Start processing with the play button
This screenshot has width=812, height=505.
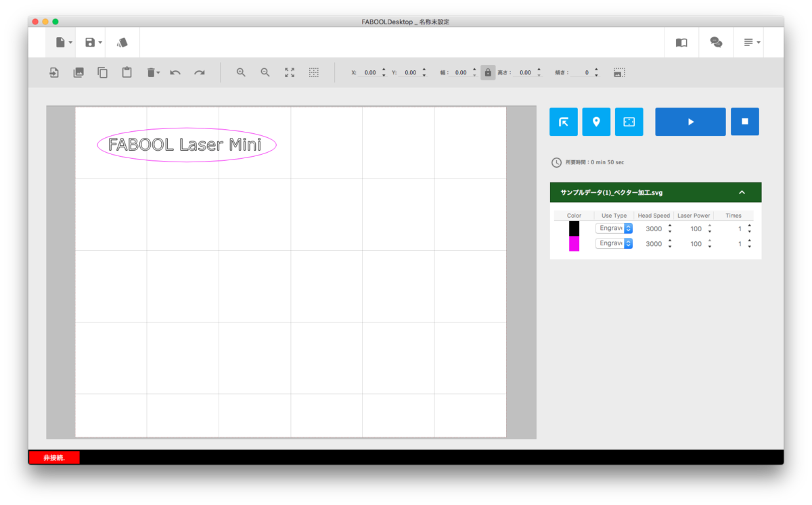click(690, 122)
